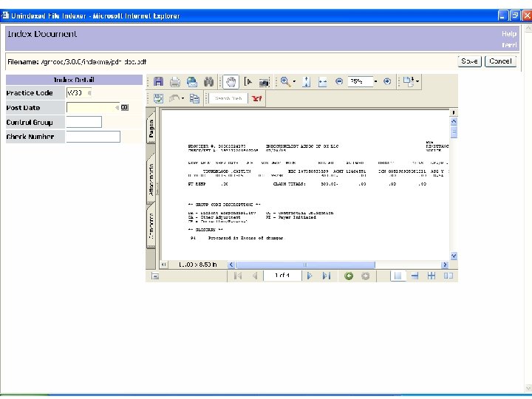
Task: Open the Attachments side tab
Action: coord(151,180)
